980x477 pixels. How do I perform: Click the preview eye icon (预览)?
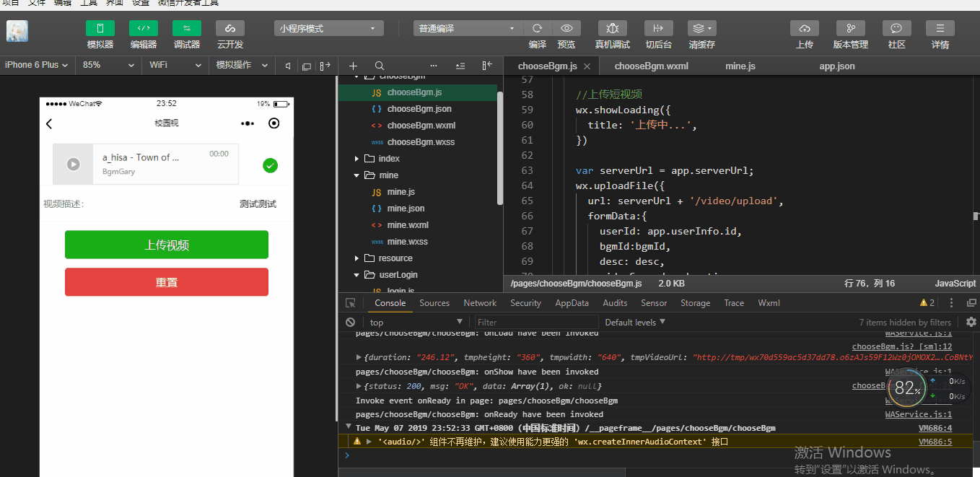pyautogui.click(x=567, y=28)
